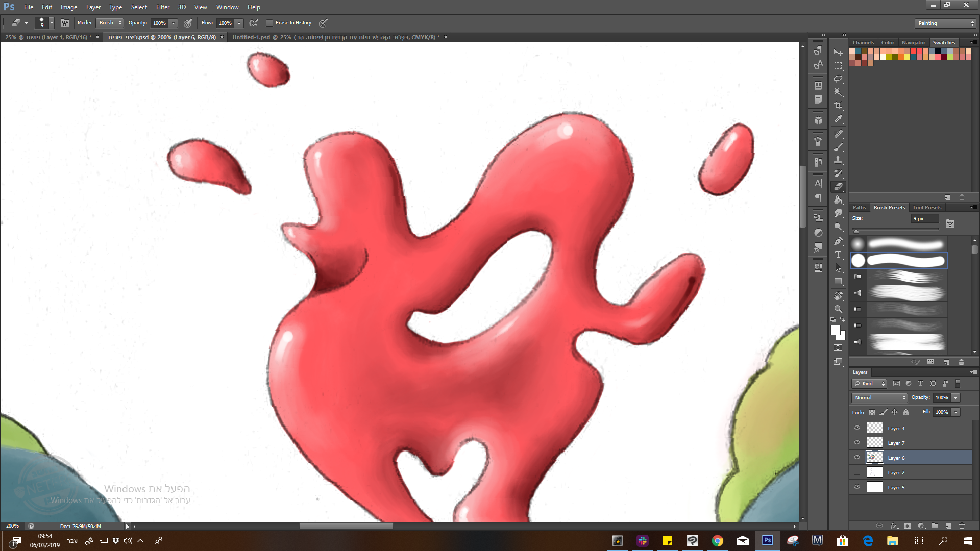
Task: Open the brush Mode dropdown in options bar
Action: pos(109,22)
